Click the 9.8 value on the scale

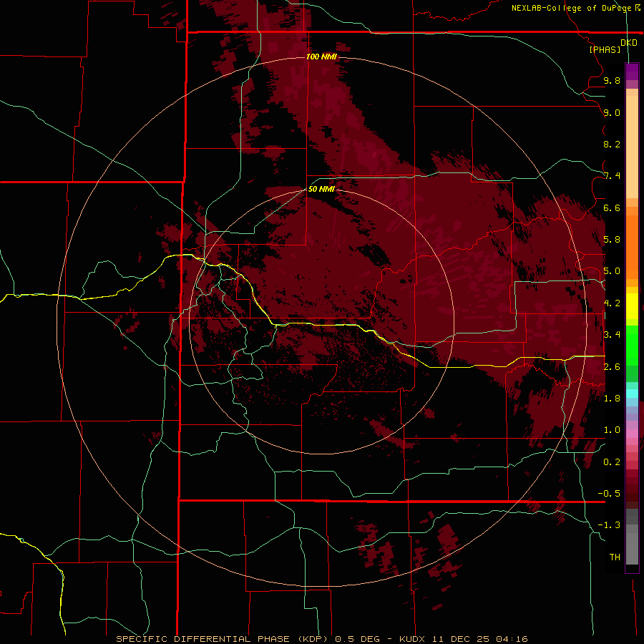pyautogui.click(x=612, y=80)
